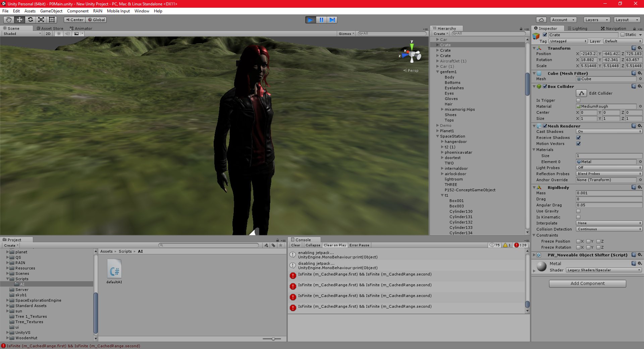Click the scene orientation gizmo
The height and width of the screenshot is (349, 644).
click(x=412, y=54)
